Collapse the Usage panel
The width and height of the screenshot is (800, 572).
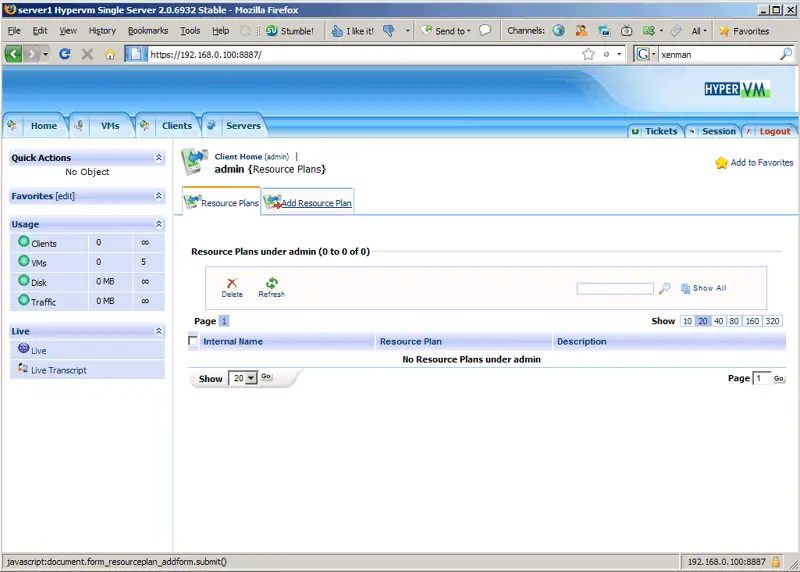158,225
